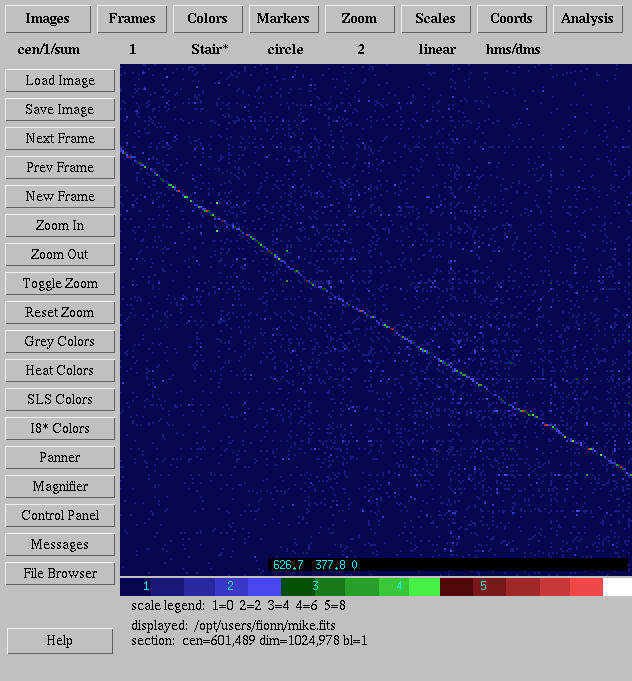Click the Toggle Zoom button
This screenshot has height=681, width=632.
[x=60, y=283]
